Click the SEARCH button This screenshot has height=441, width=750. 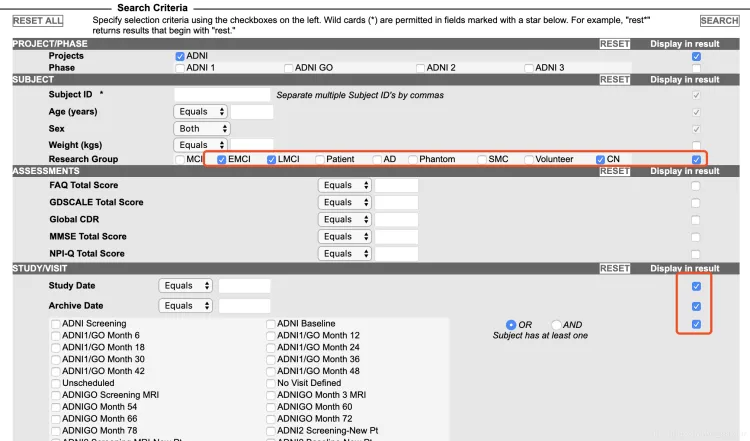(719, 20)
